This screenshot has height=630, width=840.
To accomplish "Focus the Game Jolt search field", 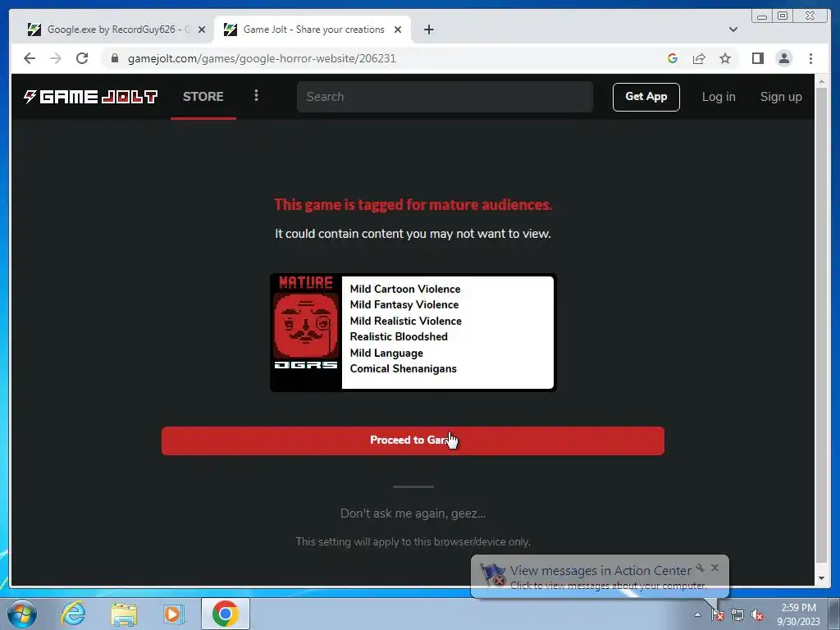I will click(445, 97).
